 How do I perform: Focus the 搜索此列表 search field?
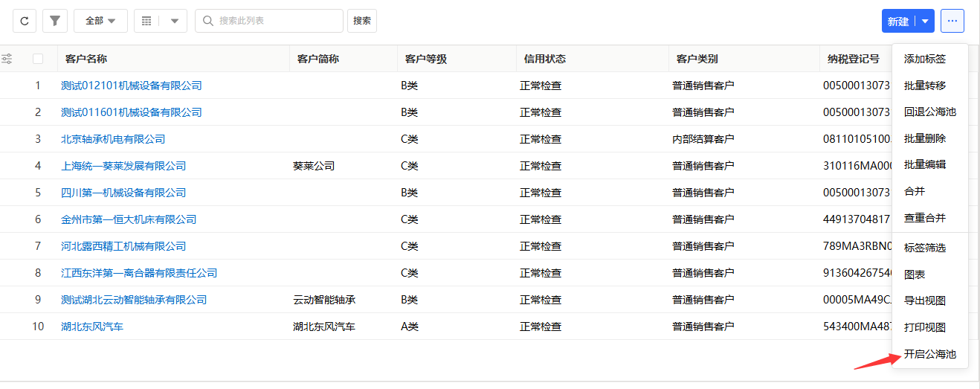(277, 21)
